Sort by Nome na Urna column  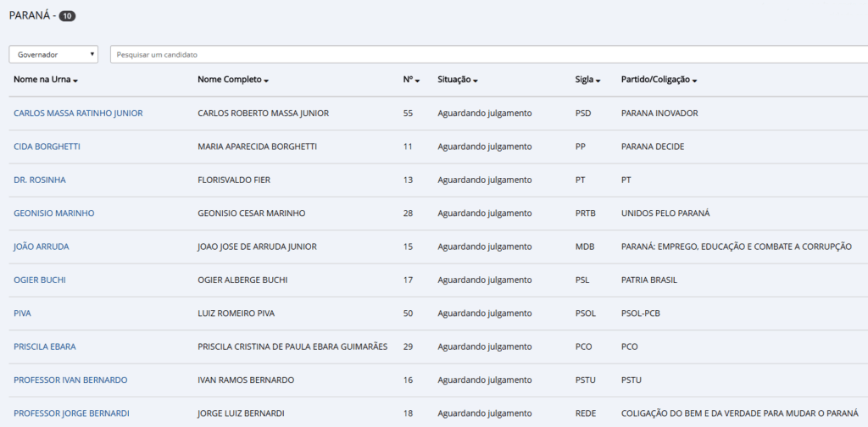tap(46, 80)
